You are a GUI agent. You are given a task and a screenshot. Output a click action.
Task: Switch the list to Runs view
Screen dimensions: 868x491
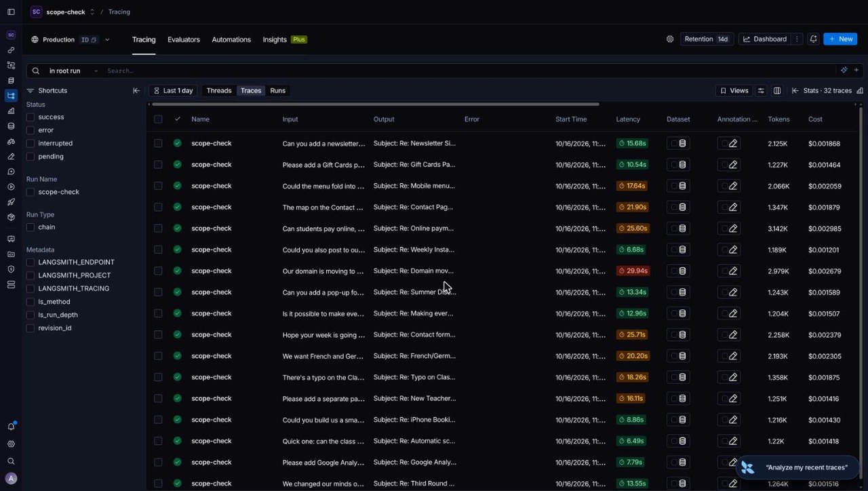coord(278,91)
